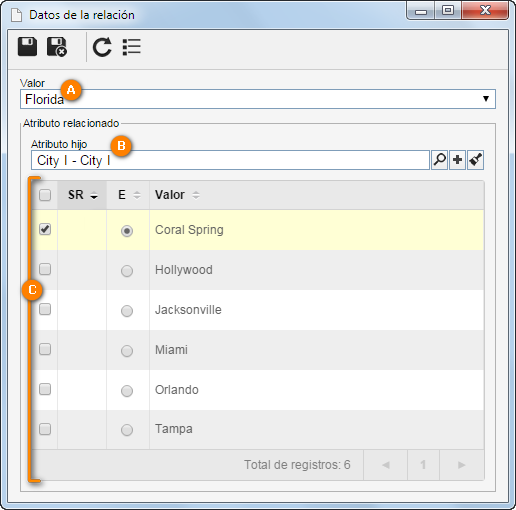Uncheck the Coral Spring row checkbox
This screenshot has width=516, height=510.
point(45,229)
